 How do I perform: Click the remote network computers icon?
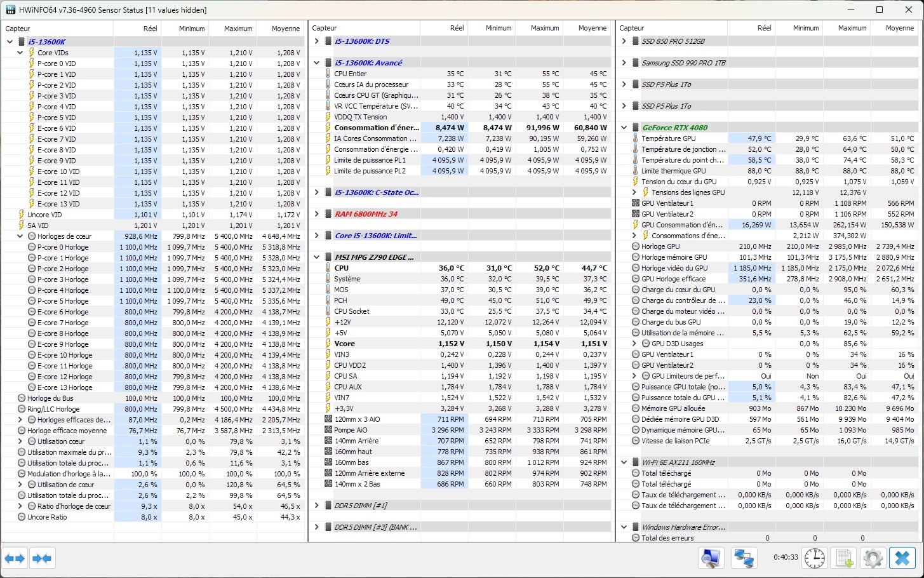(743, 559)
